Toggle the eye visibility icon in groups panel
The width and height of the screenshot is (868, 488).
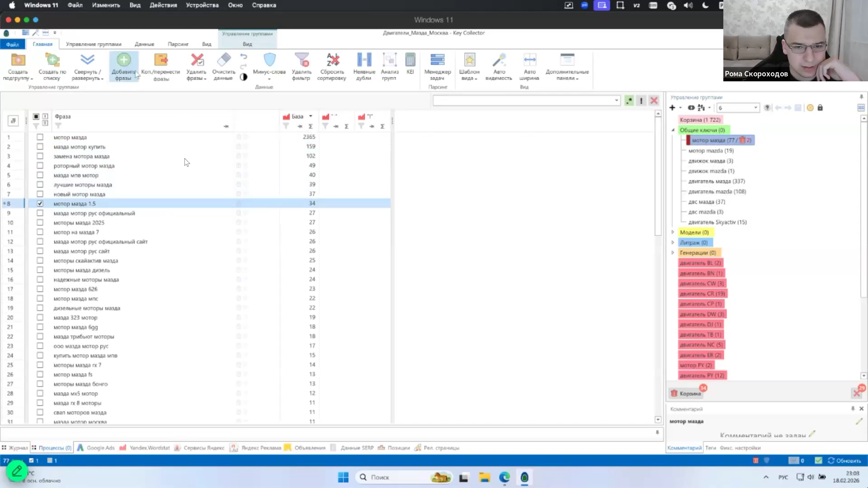[691, 108]
